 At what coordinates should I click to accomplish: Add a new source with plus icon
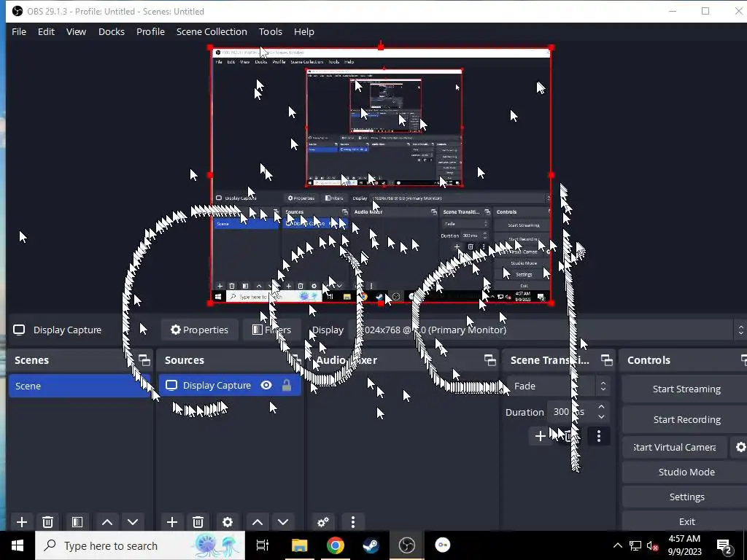click(x=172, y=522)
